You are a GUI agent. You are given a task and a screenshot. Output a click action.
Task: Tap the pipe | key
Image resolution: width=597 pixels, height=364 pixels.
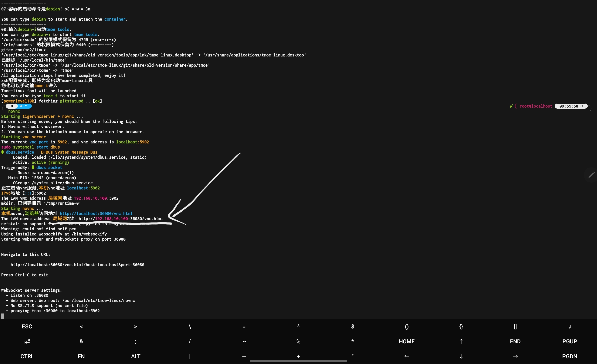190,356
